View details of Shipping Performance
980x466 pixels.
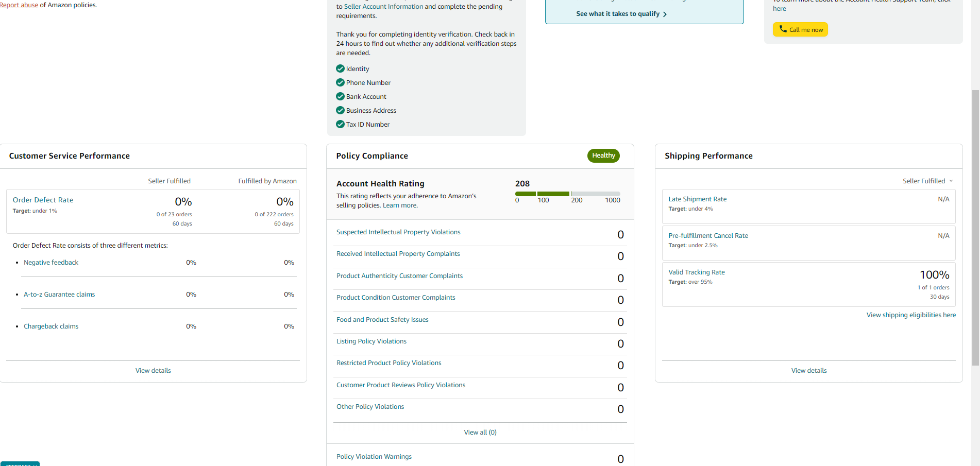809,371
